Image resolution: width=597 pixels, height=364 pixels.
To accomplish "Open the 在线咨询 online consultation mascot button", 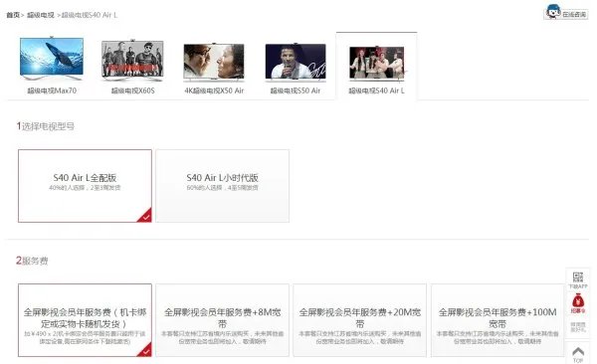I will click(x=566, y=12).
